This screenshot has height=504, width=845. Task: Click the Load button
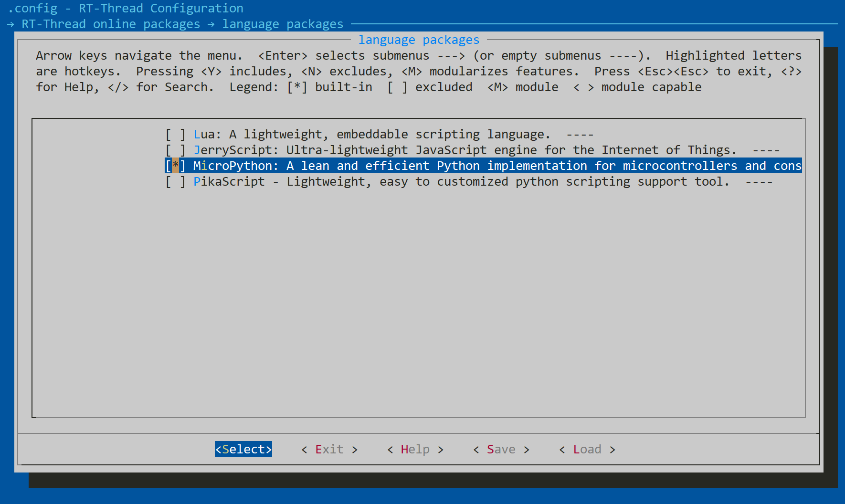coord(587,450)
